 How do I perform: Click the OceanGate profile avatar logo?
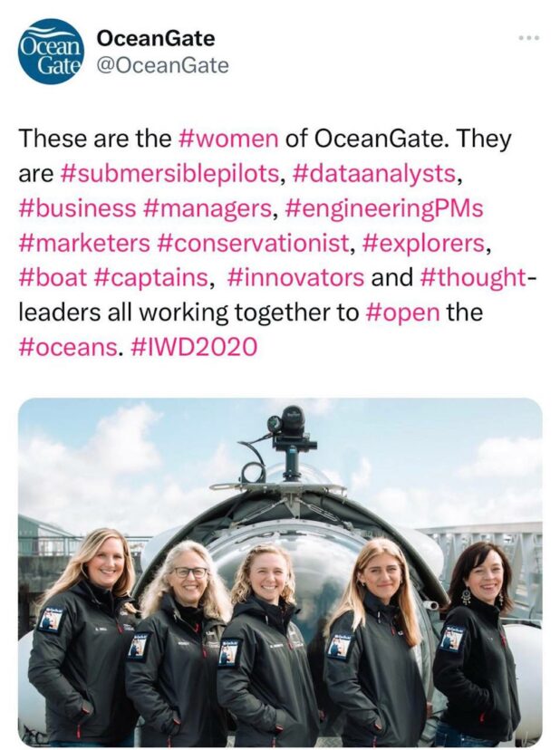[x=51, y=52]
